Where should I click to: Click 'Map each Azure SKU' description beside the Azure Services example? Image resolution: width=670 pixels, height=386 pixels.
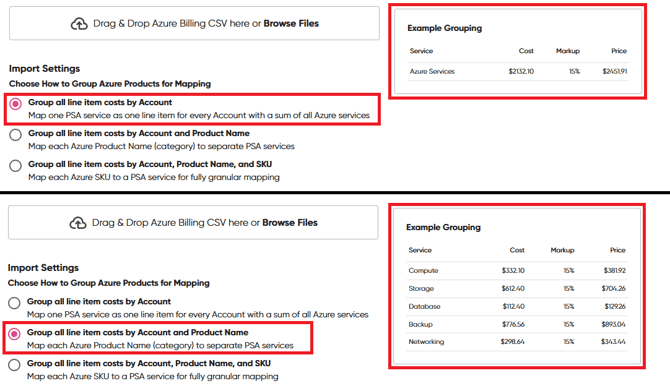click(154, 177)
